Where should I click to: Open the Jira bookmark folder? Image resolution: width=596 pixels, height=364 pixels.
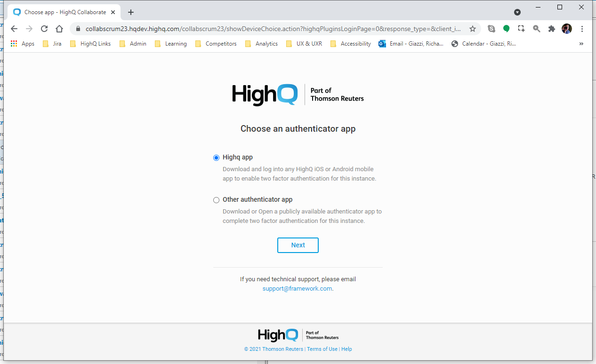[52, 44]
